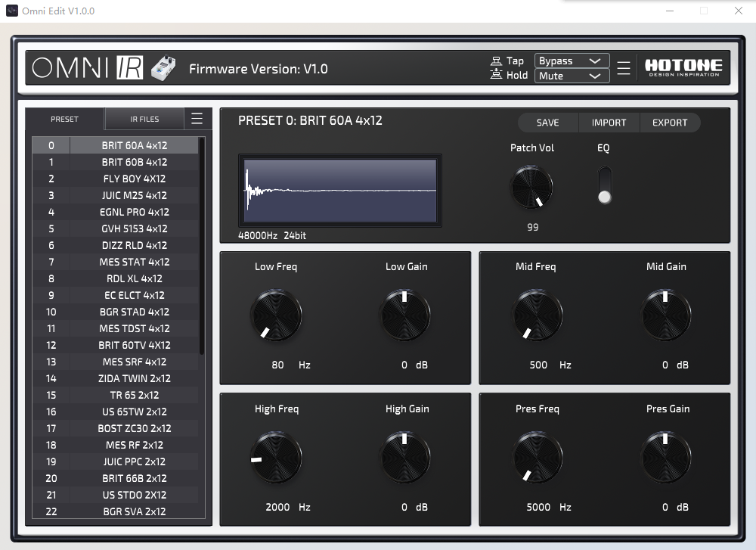This screenshot has width=756, height=550.
Task: Toggle the EQ switch
Action: (x=604, y=185)
